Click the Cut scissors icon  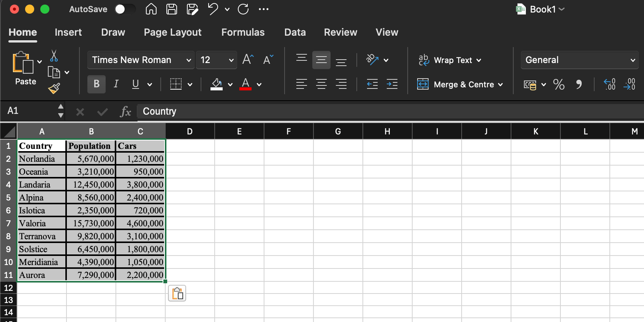[x=54, y=56]
